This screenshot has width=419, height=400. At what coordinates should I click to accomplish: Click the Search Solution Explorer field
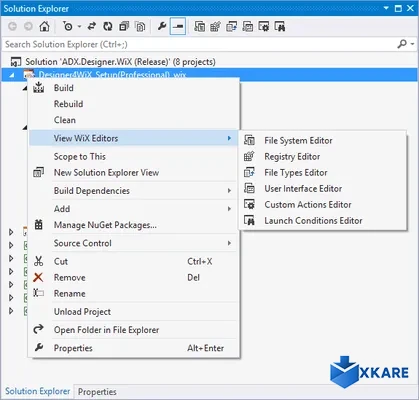200,44
